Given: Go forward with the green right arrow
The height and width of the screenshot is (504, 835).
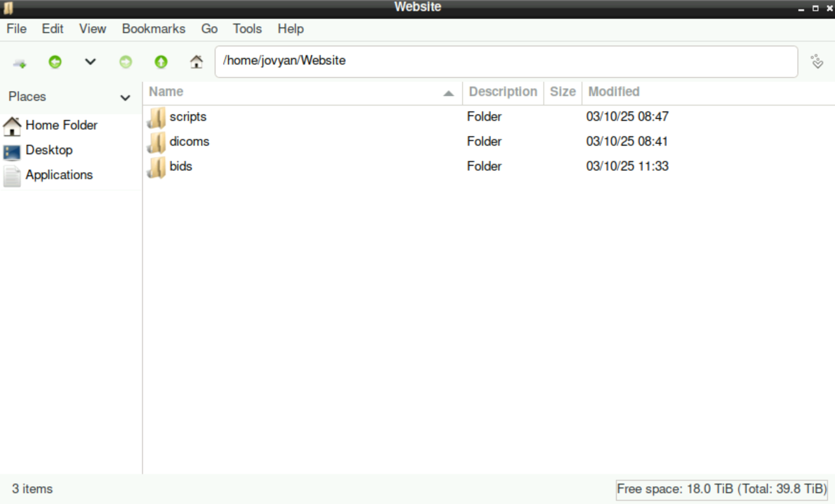Looking at the screenshot, I should coord(125,62).
